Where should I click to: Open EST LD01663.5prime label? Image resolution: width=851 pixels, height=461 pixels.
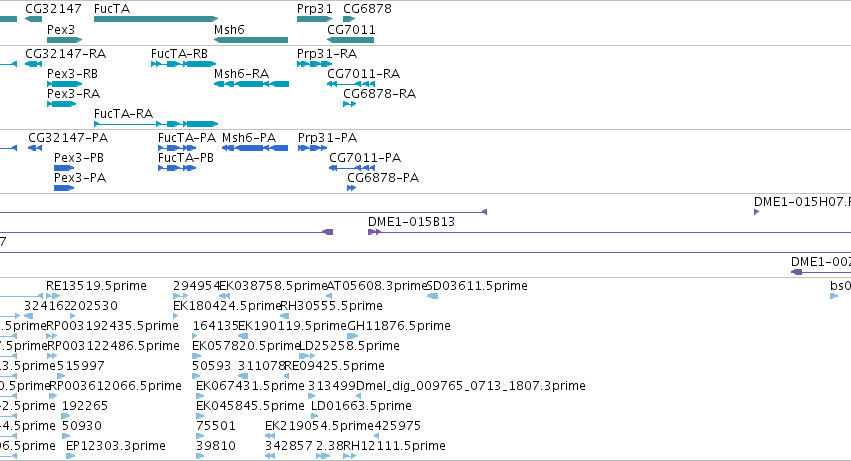click(x=361, y=406)
